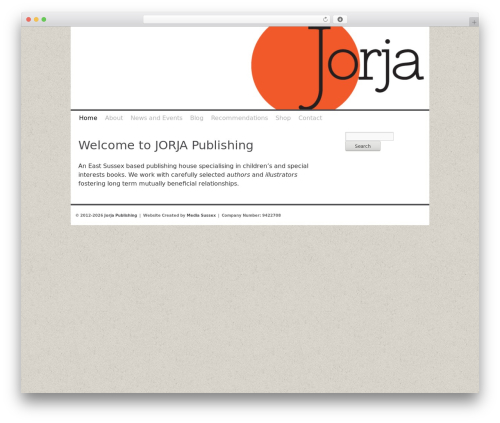Viewport: 500px width, 423px height.
Task: Click the yellow minimize window dot
Action: [x=36, y=19]
